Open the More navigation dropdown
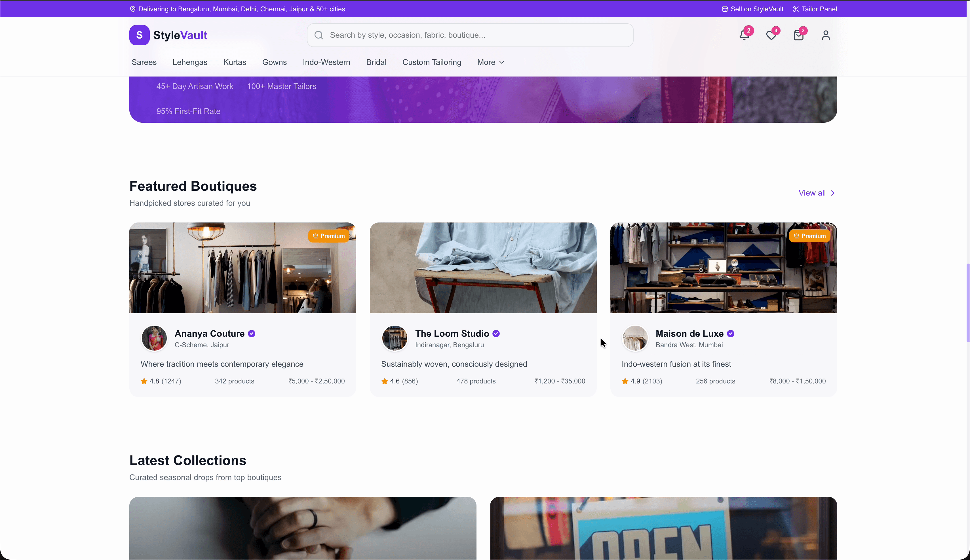 point(490,62)
